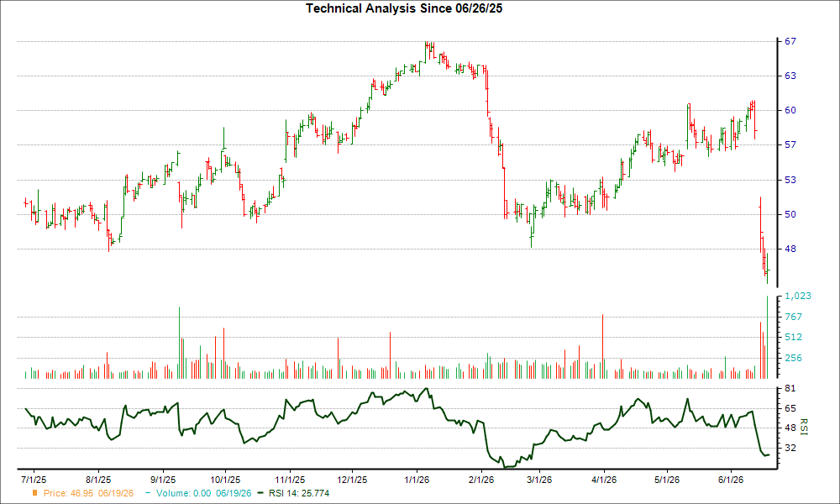Click the volume axis label 1,023
840x504 pixels.
pyautogui.click(x=798, y=296)
